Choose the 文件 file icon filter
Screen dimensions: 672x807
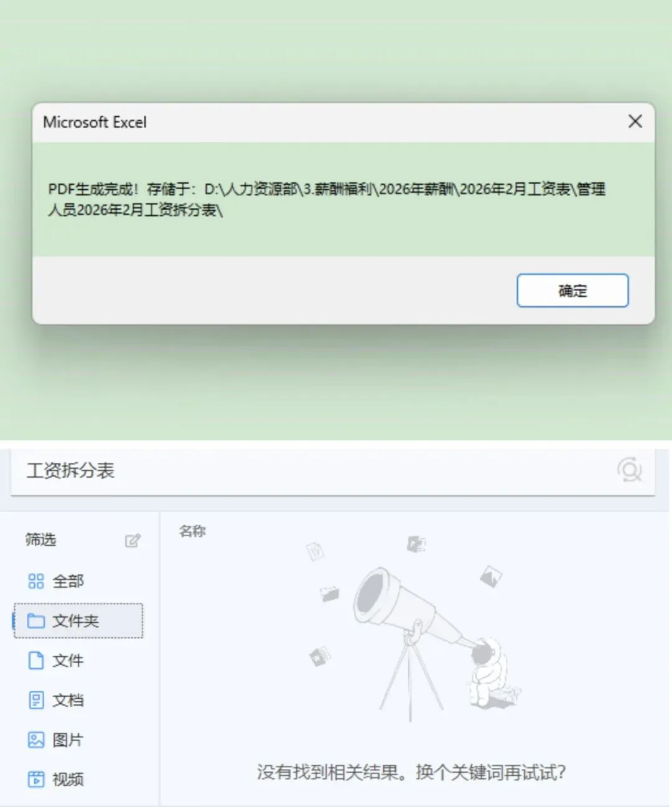tap(56, 660)
